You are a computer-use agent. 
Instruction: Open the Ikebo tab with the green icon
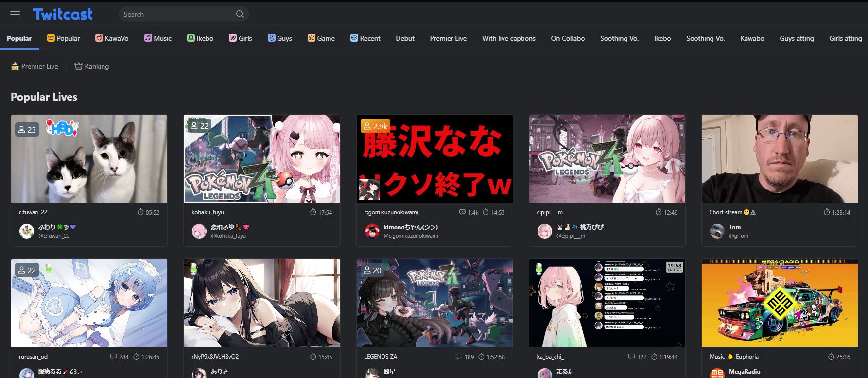click(200, 38)
